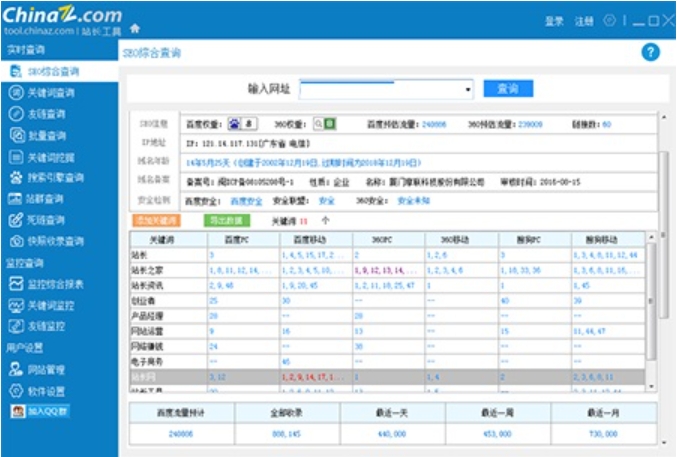Click the circular icon beside 注册 in title bar
The height and width of the screenshot is (457, 678).
point(610,20)
